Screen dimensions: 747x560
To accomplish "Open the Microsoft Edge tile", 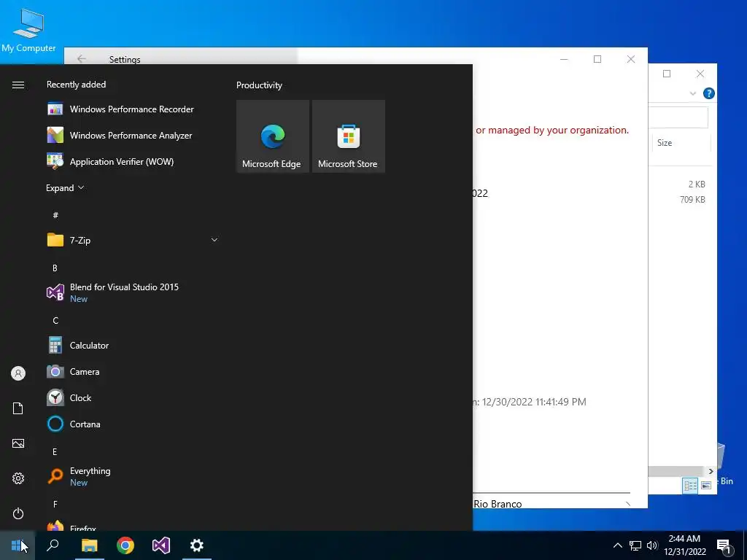I will click(x=273, y=136).
